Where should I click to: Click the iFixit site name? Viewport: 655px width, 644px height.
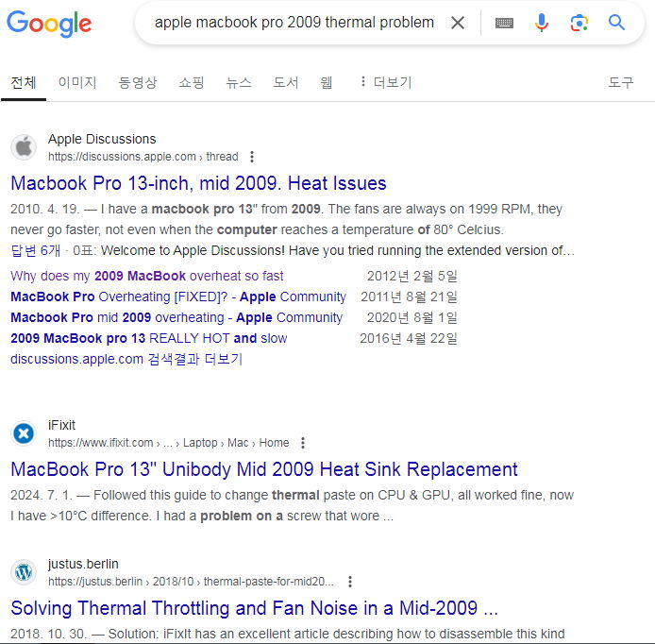[x=61, y=425]
